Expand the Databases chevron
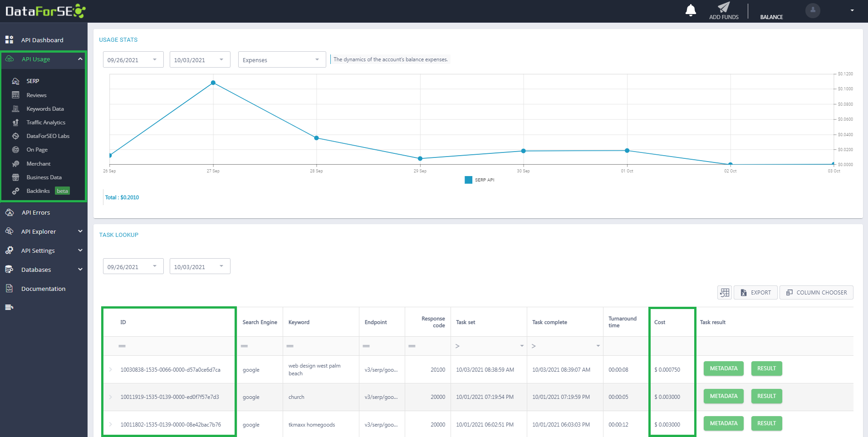Screen dimensions: 868x437 80,269
